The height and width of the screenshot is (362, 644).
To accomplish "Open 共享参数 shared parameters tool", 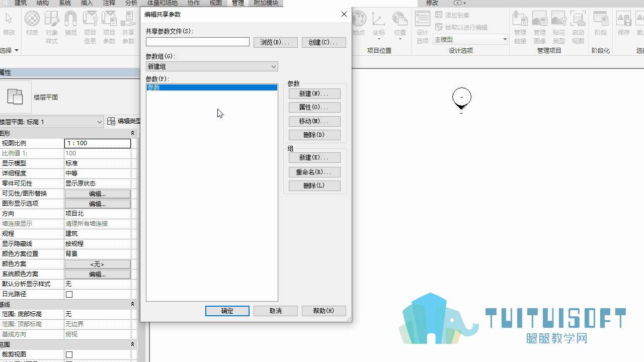I will coord(128,27).
